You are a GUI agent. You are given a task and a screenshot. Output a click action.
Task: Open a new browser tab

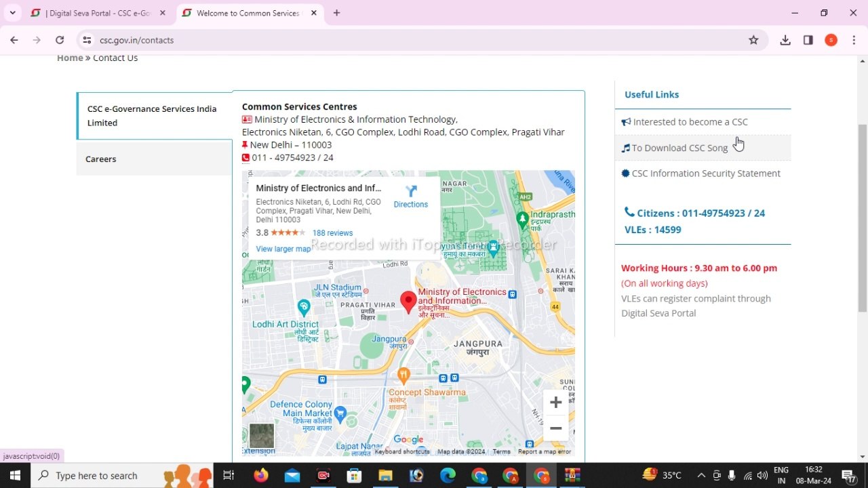coord(336,13)
